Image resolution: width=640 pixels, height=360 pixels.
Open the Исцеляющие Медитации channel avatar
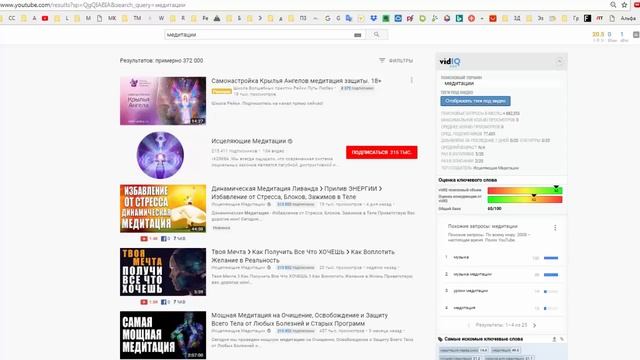point(160,155)
